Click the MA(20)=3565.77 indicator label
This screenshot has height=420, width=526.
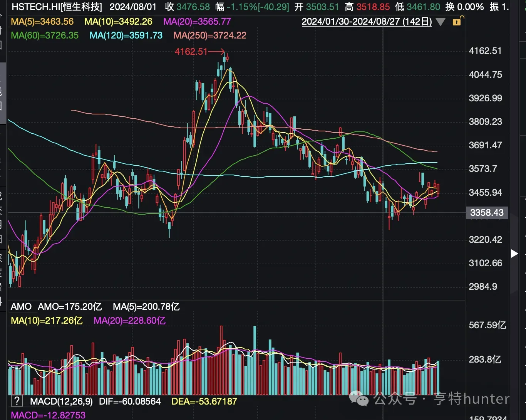(x=197, y=22)
